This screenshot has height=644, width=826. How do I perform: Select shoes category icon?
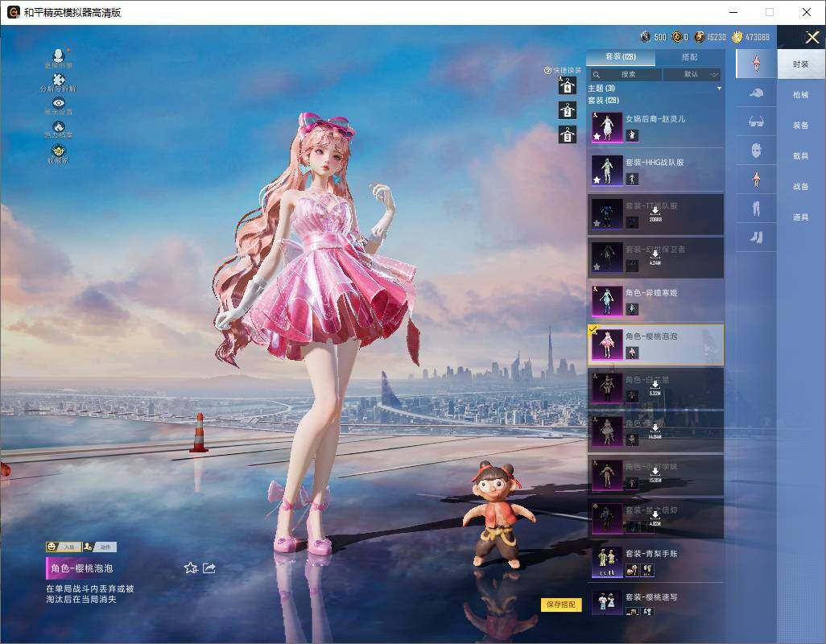pos(756,237)
